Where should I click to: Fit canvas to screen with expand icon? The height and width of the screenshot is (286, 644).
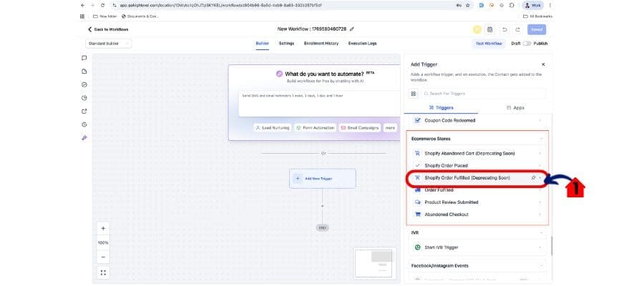click(103, 272)
